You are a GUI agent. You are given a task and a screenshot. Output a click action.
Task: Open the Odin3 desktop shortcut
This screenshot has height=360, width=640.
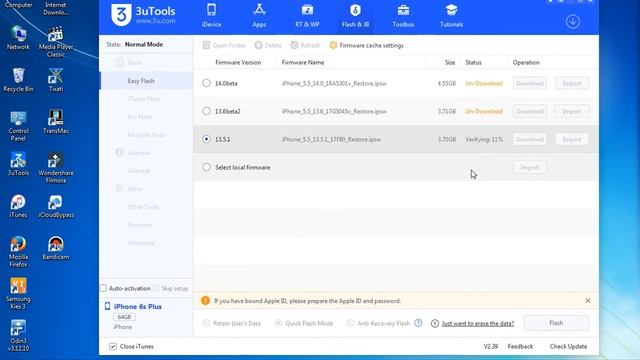click(x=18, y=336)
